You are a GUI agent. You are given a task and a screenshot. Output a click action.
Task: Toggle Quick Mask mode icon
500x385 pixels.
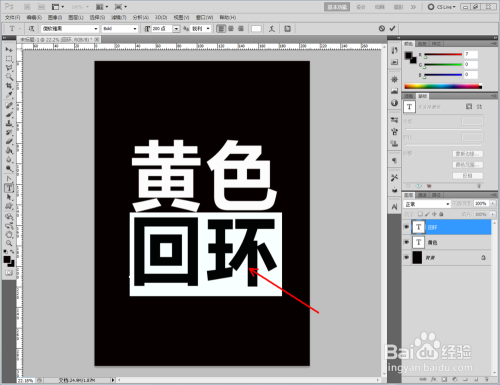(x=9, y=273)
